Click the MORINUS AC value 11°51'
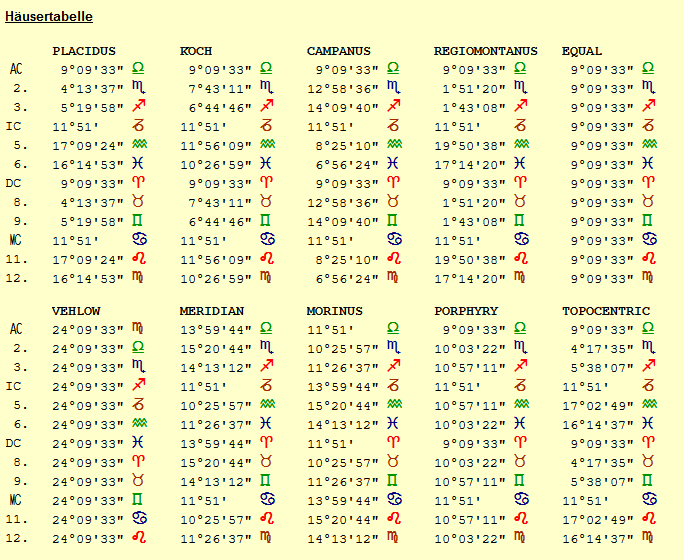 point(329,330)
